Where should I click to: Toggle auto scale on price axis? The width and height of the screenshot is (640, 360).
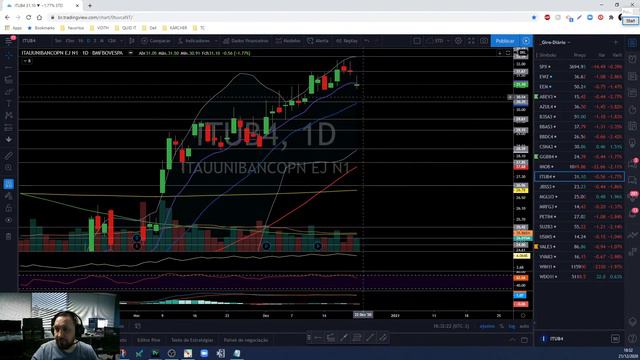pos(524,326)
